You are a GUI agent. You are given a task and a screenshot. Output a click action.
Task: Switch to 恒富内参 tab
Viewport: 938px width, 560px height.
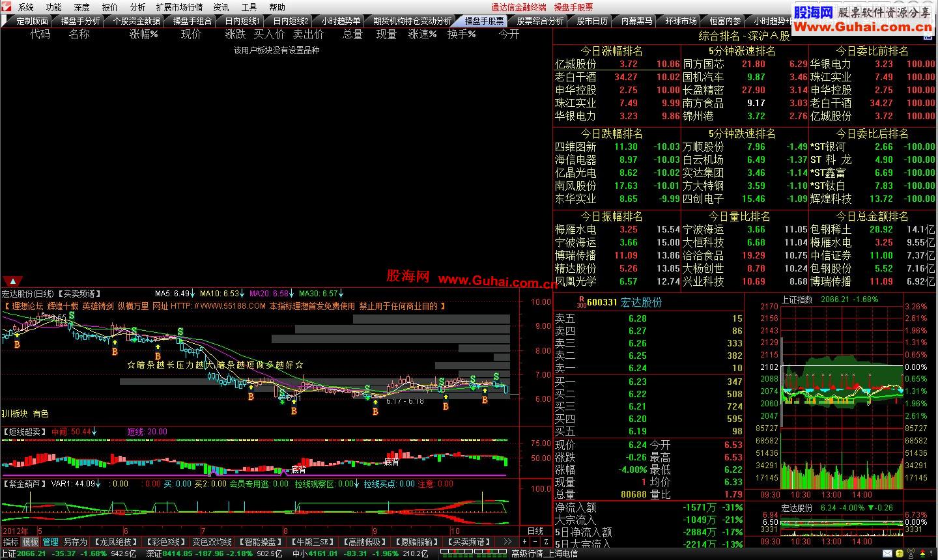(x=725, y=21)
